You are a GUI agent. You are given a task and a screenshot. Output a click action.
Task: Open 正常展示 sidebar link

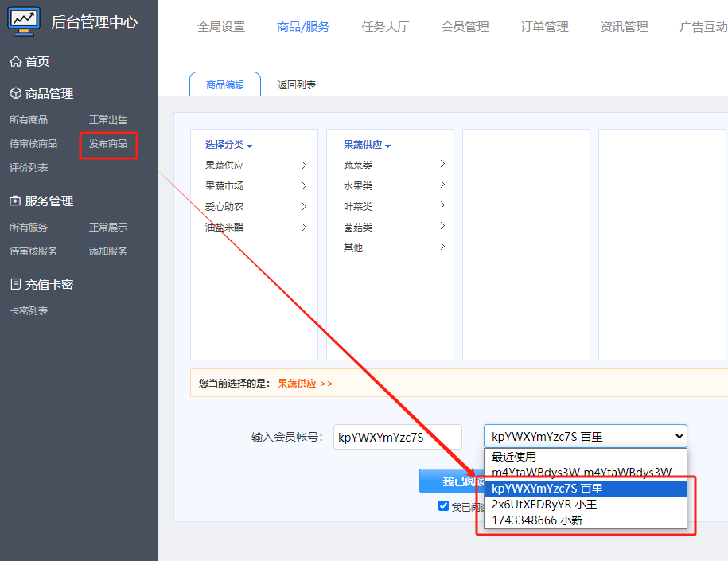108,227
